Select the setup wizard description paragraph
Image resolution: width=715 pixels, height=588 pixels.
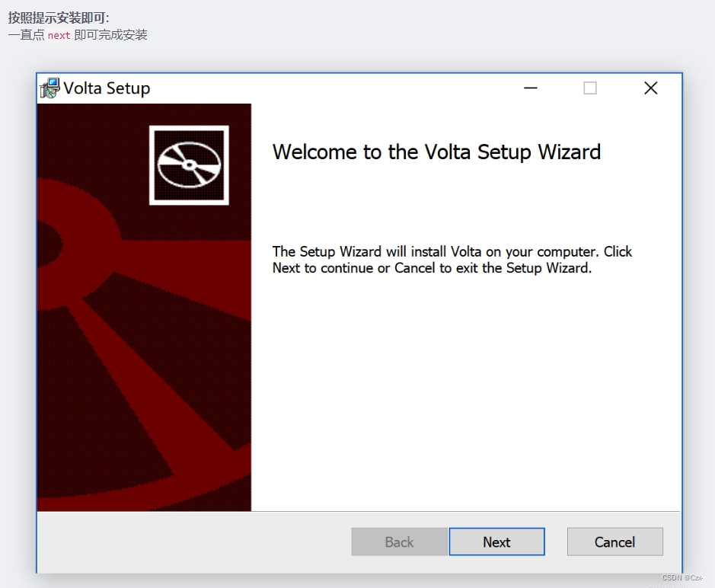click(451, 260)
